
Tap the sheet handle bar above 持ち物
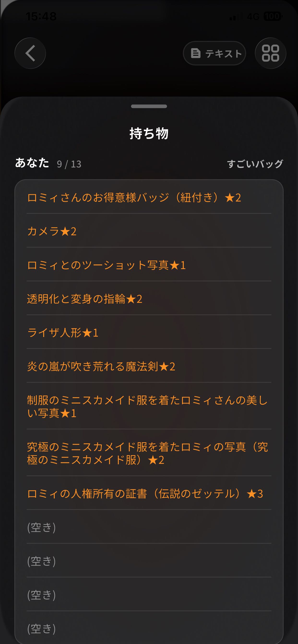(x=149, y=106)
